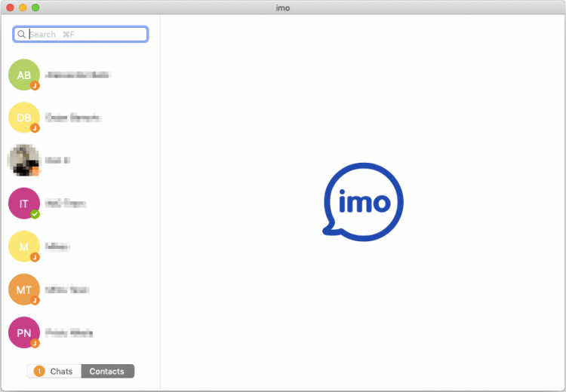Open the AB contact avatar

point(24,75)
